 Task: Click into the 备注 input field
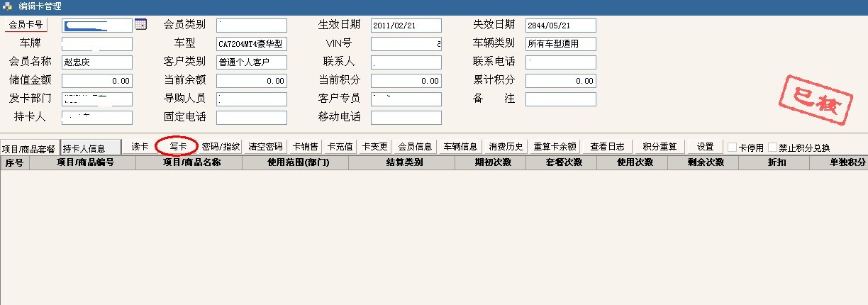[x=560, y=99]
